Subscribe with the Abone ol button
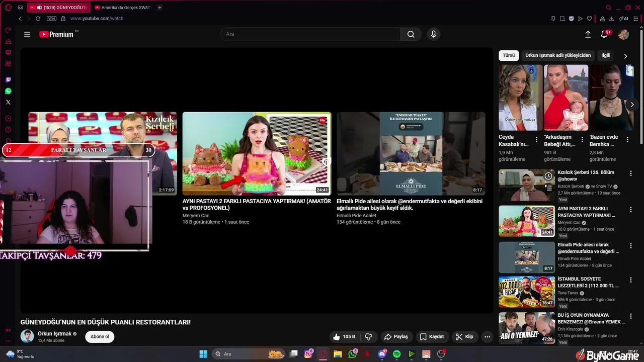Image resolution: width=644 pixels, height=362 pixels. click(x=100, y=336)
